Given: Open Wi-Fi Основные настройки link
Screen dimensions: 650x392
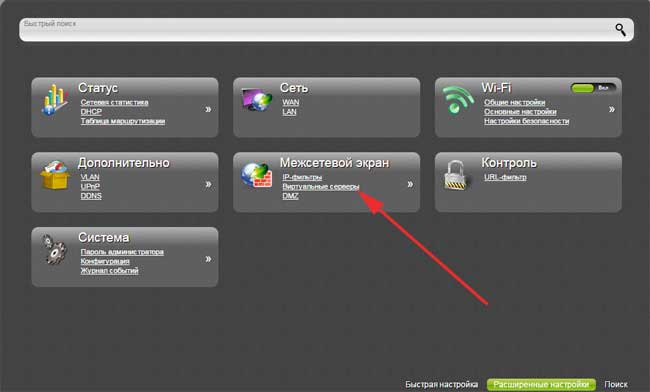Looking at the screenshot, I should pyautogui.click(x=520, y=112).
